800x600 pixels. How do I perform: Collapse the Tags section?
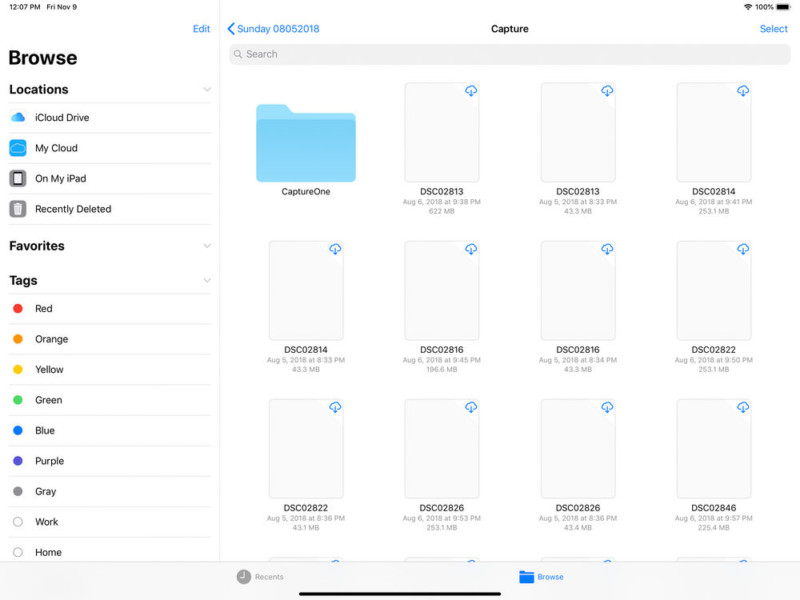(x=207, y=281)
